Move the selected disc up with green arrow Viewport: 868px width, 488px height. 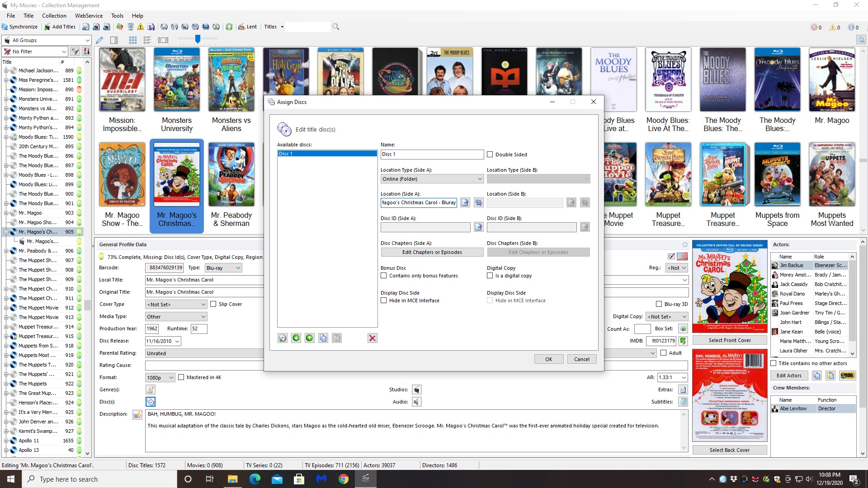310,338
